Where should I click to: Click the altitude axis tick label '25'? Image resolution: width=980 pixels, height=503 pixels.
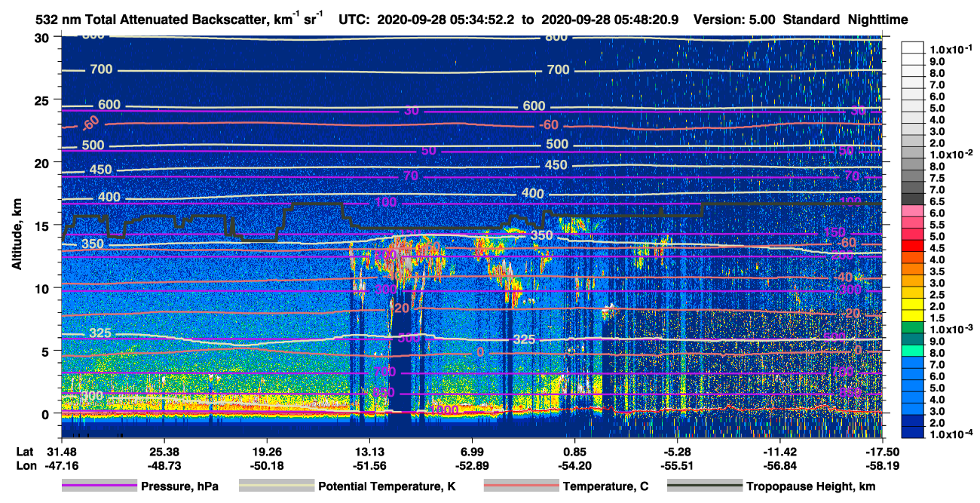43,100
